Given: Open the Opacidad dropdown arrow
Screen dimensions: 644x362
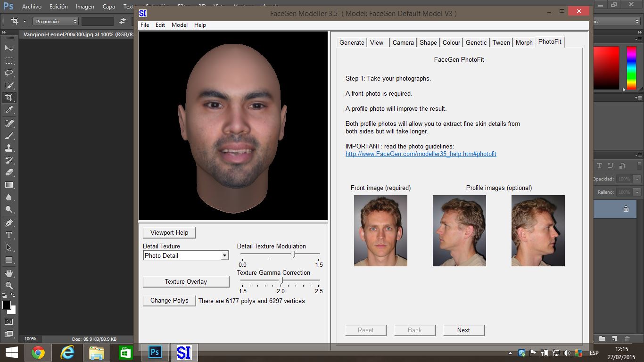Looking at the screenshot, I should tap(637, 179).
